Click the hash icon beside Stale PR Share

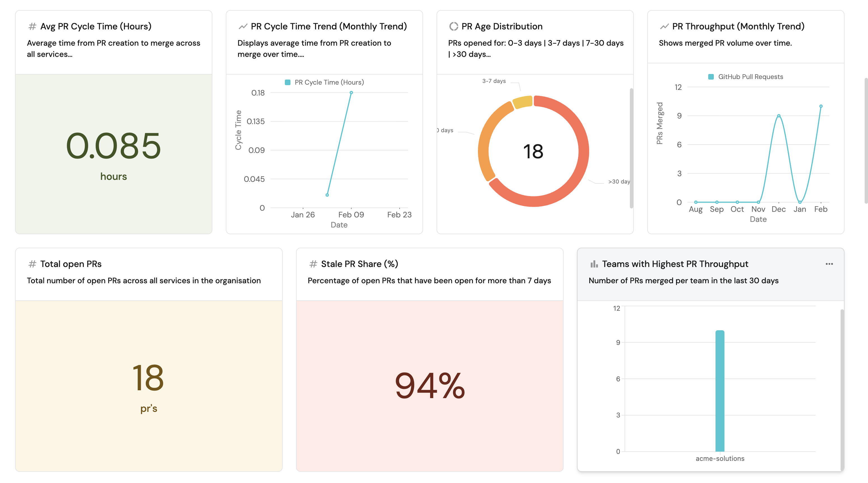pos(313,264)
